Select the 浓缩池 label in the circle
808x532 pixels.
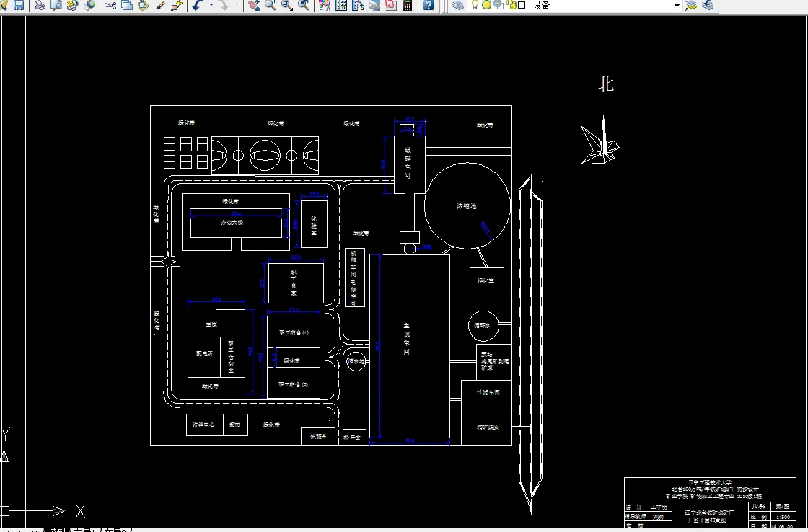click(x=466, y=206)
